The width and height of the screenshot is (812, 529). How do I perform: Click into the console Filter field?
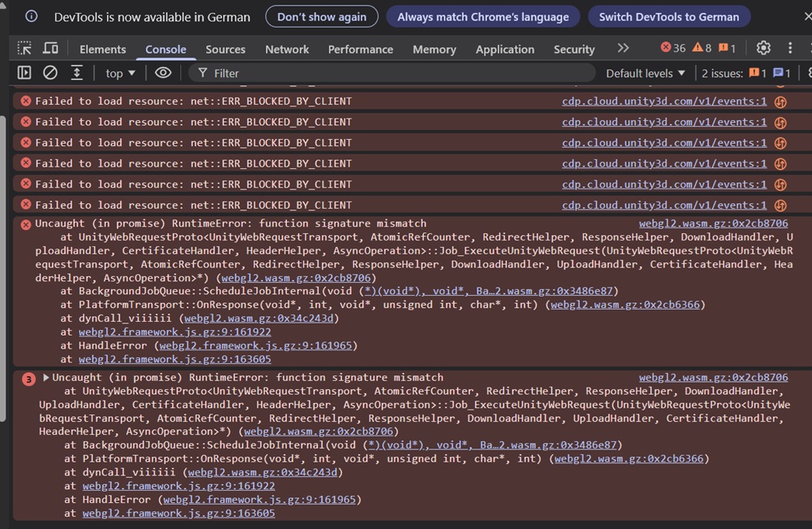pos(392,73)
